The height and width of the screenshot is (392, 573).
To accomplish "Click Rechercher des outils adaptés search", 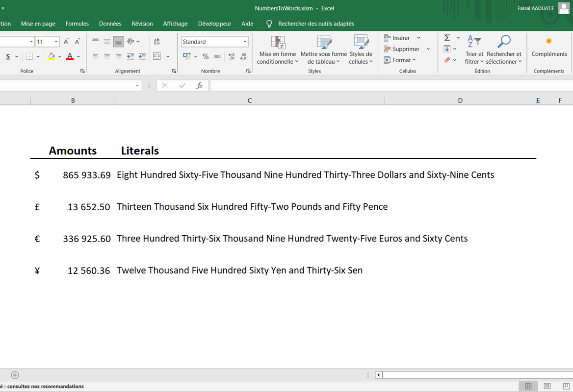I will coord(315,24).
